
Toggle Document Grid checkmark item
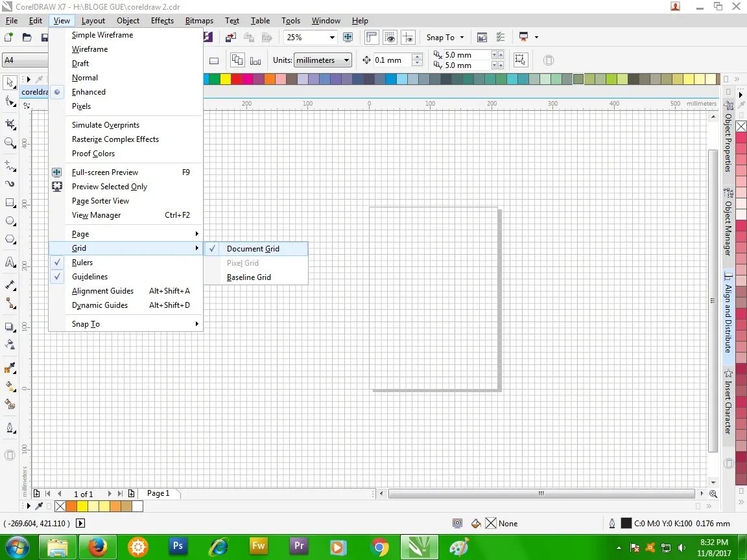tap(256, 249)
